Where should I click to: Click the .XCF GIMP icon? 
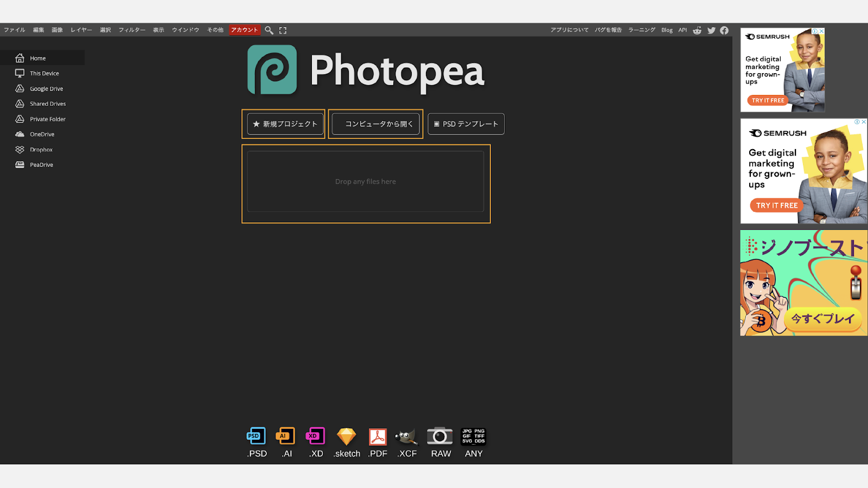[406, 436]
